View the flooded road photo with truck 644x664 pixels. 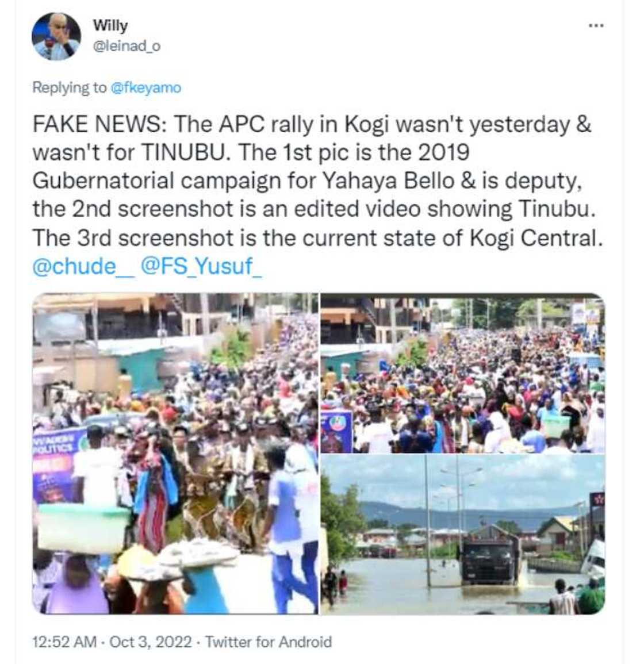point(462,535)
